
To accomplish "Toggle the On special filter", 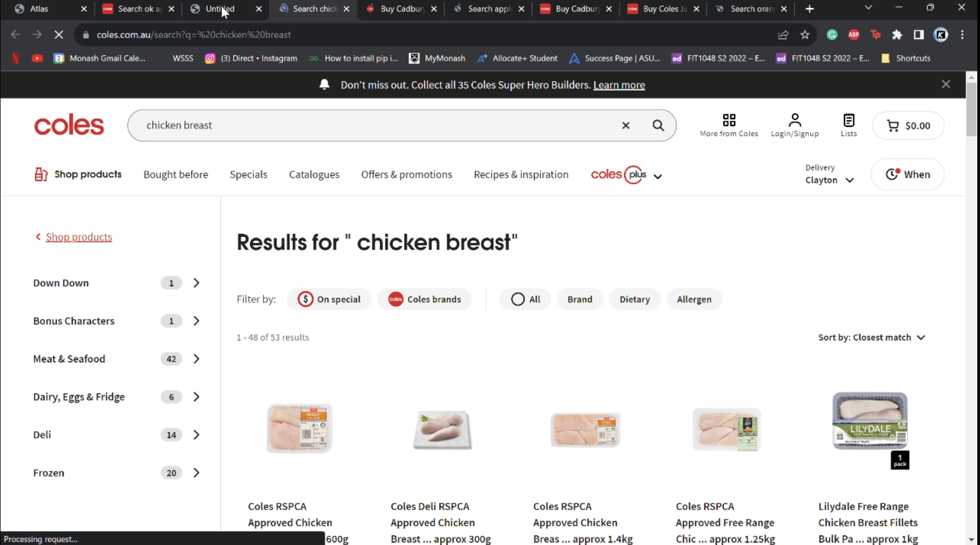I will (x=329, y=299).
